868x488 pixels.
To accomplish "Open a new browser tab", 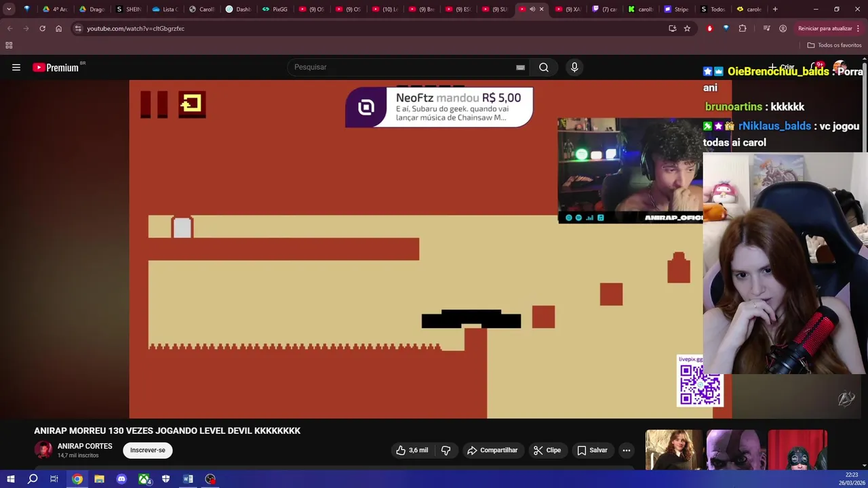I will [x=775, y=9].
